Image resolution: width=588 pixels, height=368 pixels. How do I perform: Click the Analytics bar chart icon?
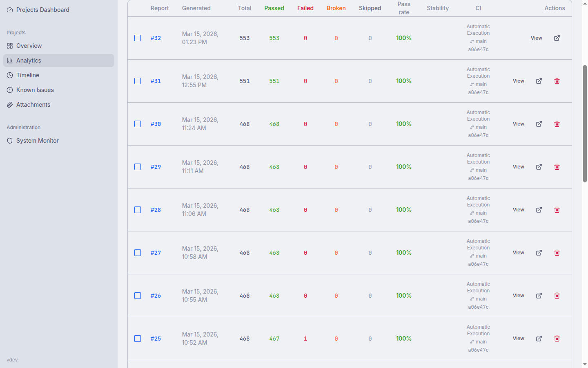(x=10, y=61)
